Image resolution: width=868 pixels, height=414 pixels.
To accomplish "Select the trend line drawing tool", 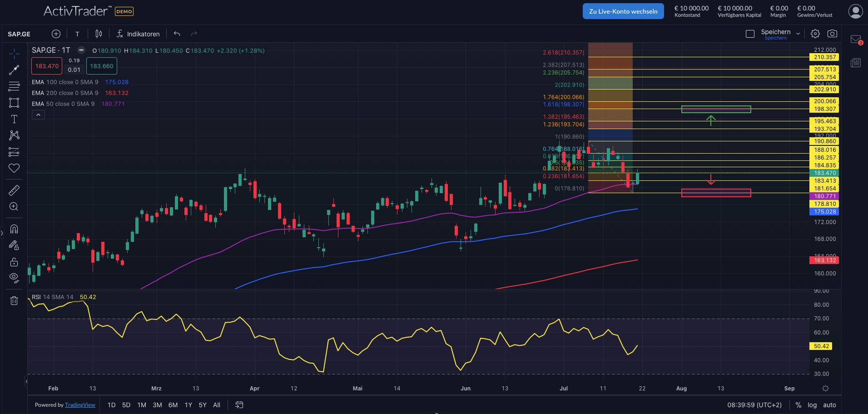I will pyautogui.click(x=14, y=70).
